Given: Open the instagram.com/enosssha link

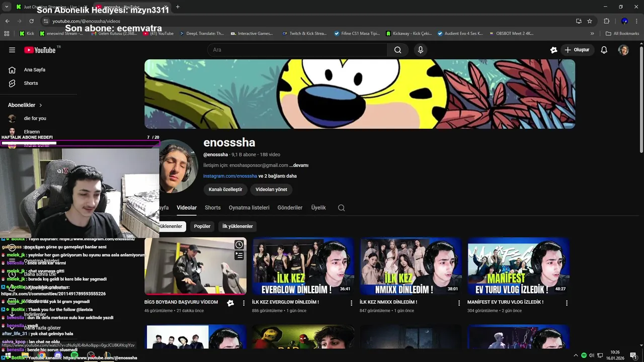Looking at the screenshot, I should (230, 176).
